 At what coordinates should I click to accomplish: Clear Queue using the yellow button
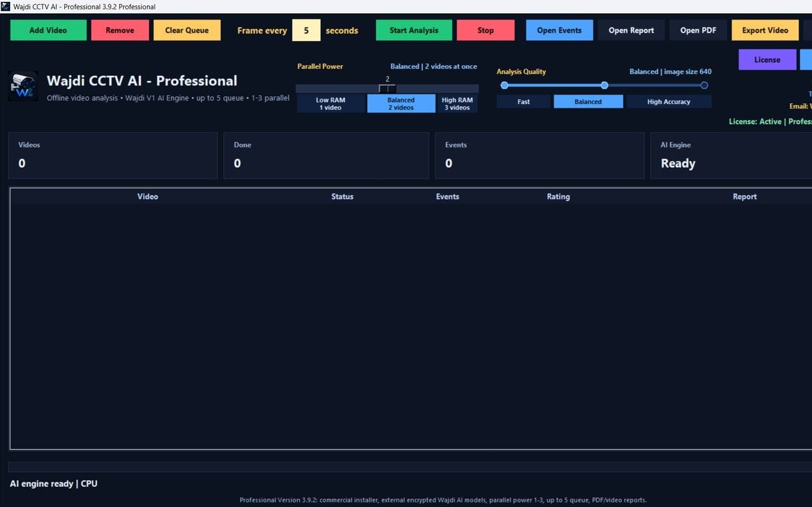[x=187, y=30]
